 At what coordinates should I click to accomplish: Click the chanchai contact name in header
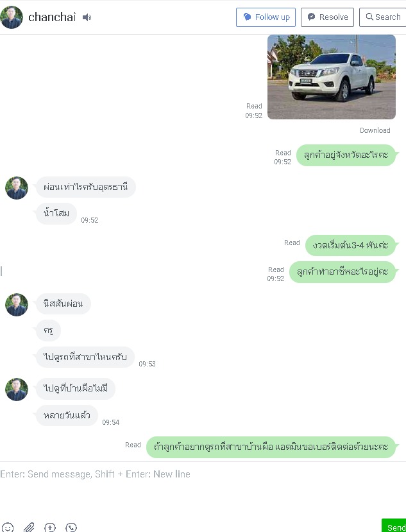[x=52, y=17]
